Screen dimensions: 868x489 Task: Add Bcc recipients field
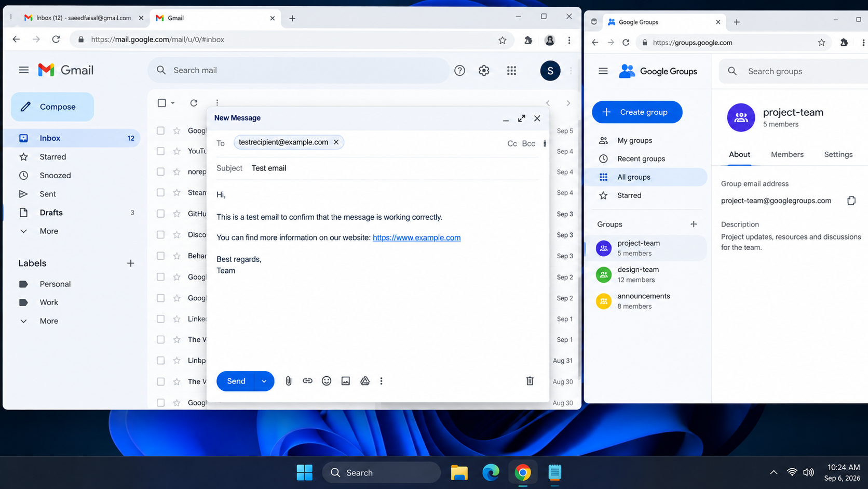pyautogui.click(x=528, y=143)
